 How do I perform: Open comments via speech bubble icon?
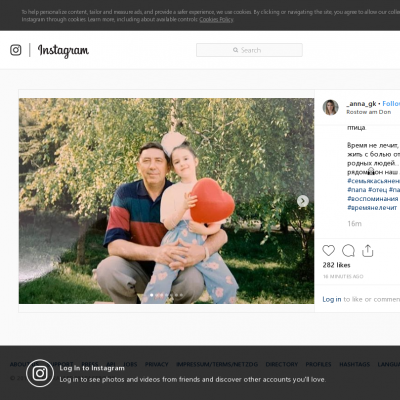point(348,251)
